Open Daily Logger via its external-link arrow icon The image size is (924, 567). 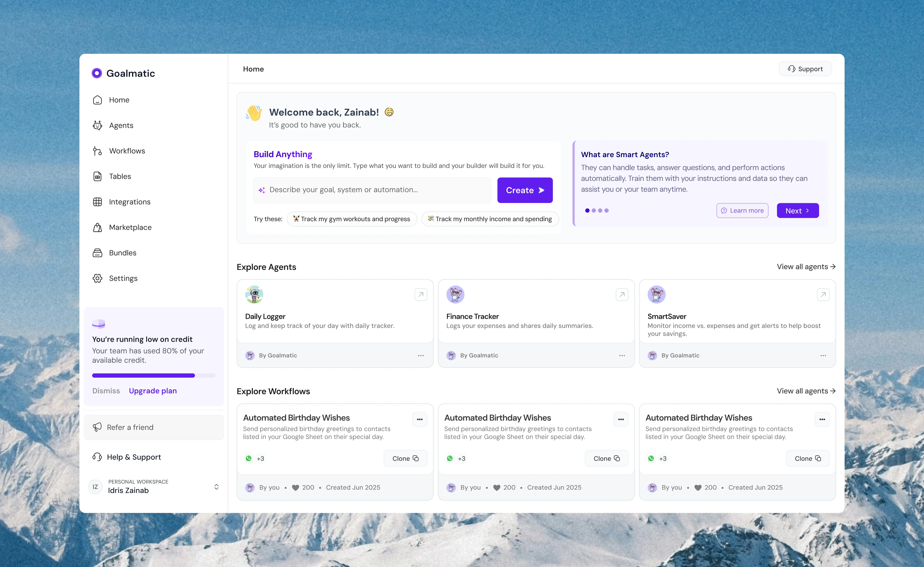click(420, 294)
